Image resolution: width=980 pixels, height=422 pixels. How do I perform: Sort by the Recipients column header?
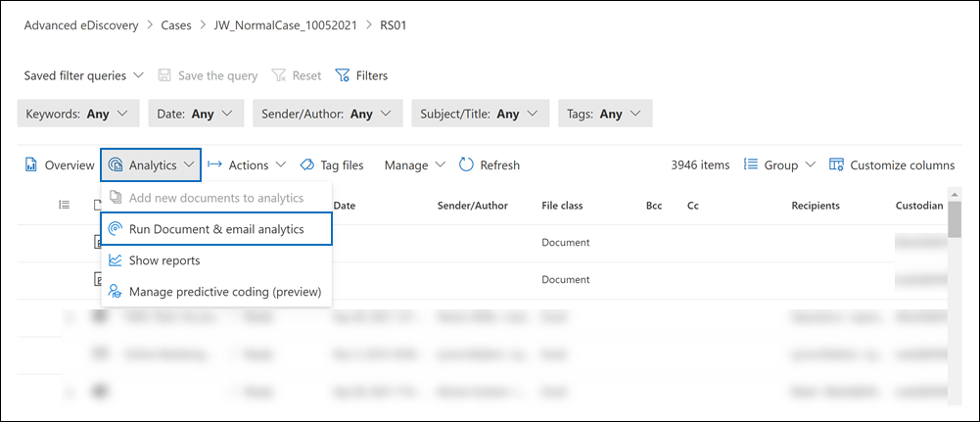pos(816,206)
